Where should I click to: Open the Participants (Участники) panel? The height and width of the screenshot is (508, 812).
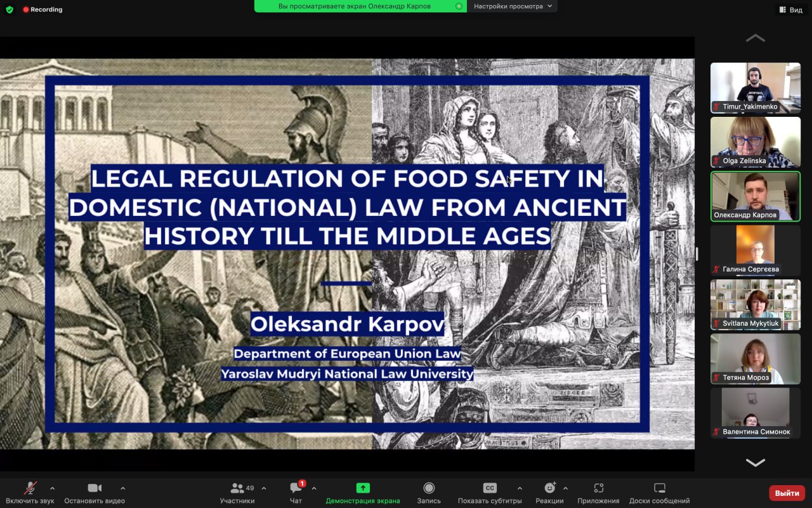click(x=237, y=488)
